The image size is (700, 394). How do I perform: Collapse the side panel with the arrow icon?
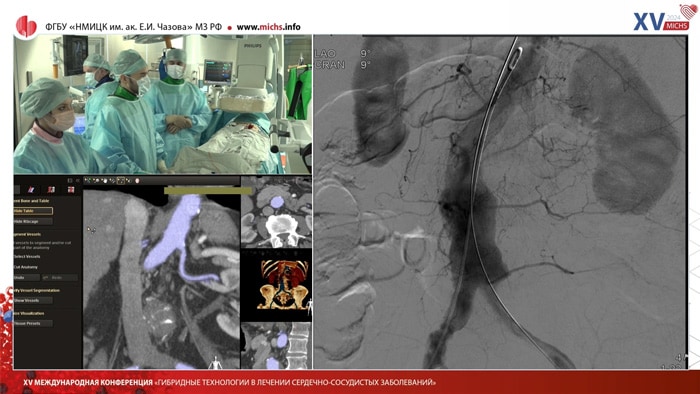click(78, 181)
